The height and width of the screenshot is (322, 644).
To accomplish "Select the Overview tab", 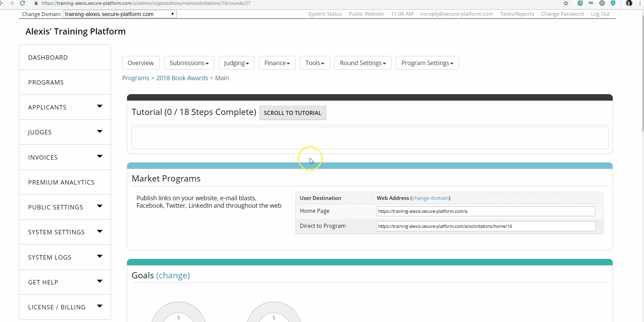I will pos(140,63).
